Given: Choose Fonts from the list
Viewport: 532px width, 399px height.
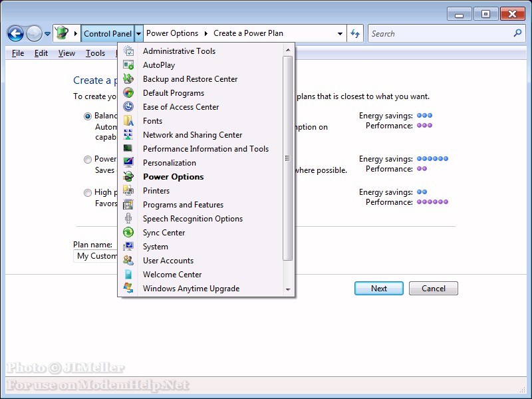Looking at the screenshot, I should pos(152,121).
